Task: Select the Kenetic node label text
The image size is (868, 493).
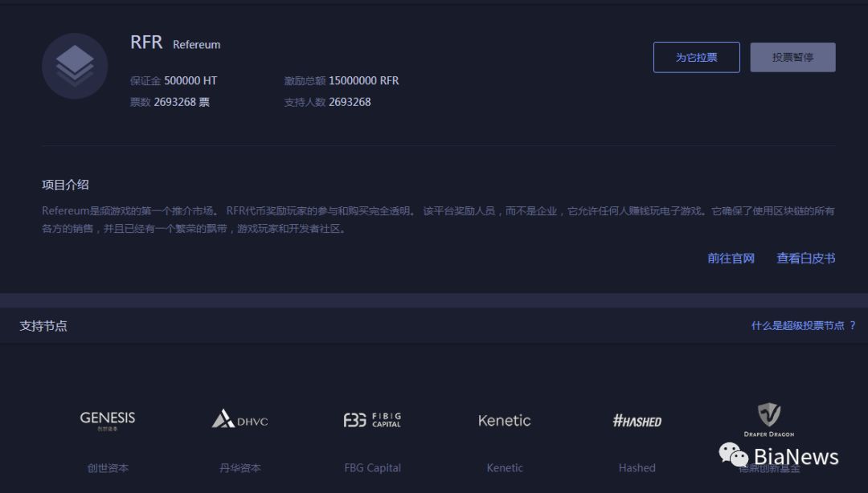Action: click(x=505, y=468)
